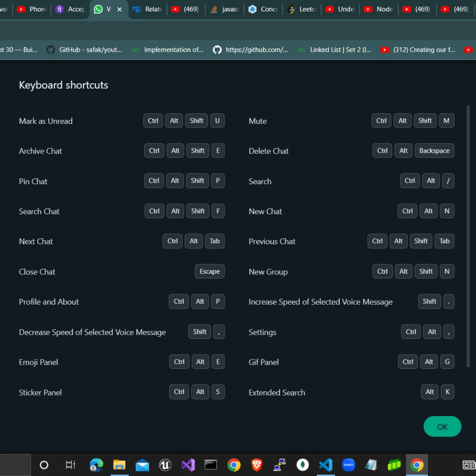Open Unreal Engine from the taskbar
The width and height of the screenshot is (476, 476).
click(165, 465)
